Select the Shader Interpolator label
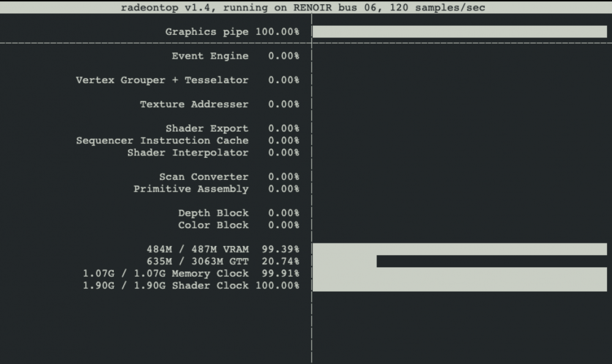 click(188, 153)
